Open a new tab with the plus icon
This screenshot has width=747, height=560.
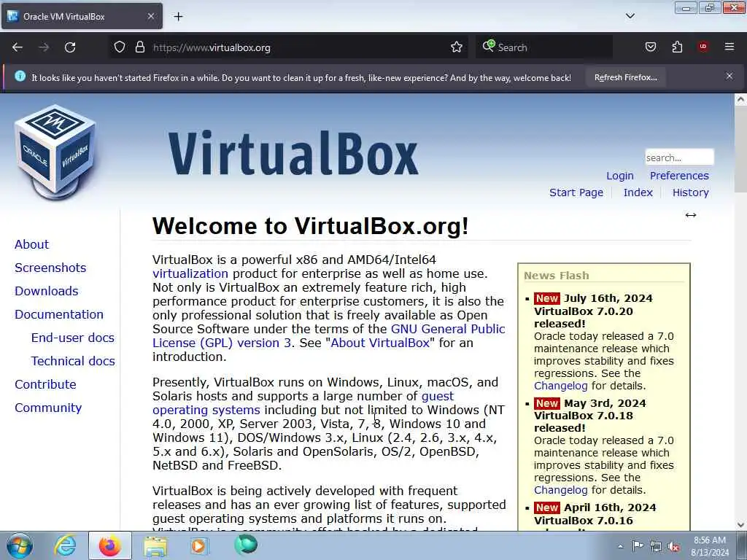click(178, 17)
